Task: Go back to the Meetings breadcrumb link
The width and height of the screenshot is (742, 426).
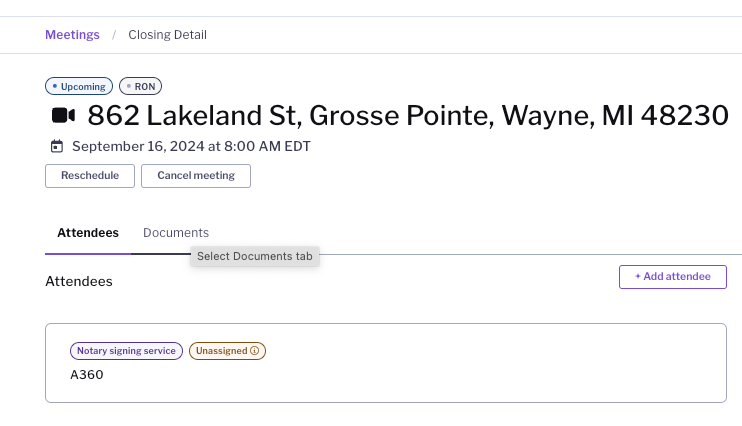Action: pyautogui.click(x=72, y=35)
